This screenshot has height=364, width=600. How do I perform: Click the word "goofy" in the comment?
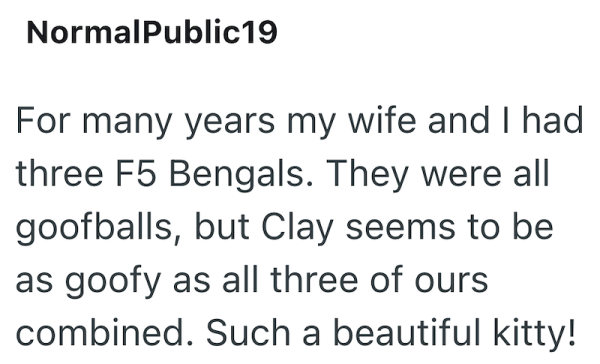click(x=112, y=281)
